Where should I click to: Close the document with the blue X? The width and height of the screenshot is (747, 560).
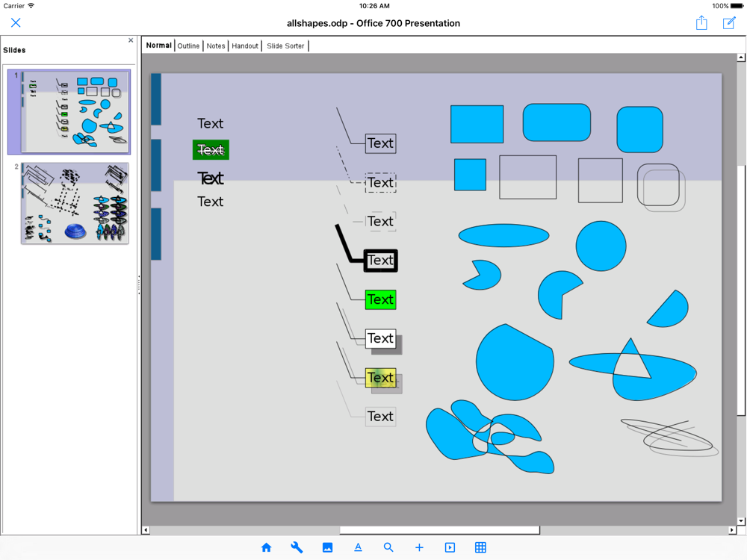point(16,22)
